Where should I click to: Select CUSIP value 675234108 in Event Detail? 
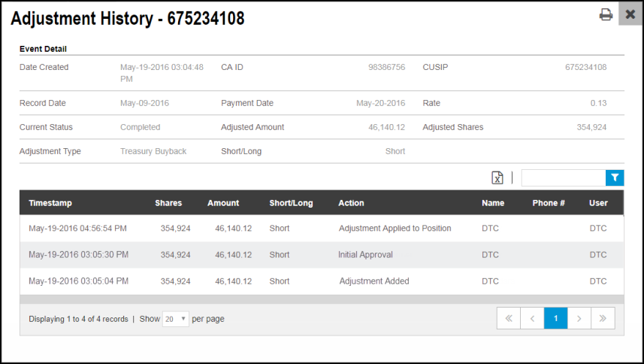pyautogui.click(x=585, y=67)
